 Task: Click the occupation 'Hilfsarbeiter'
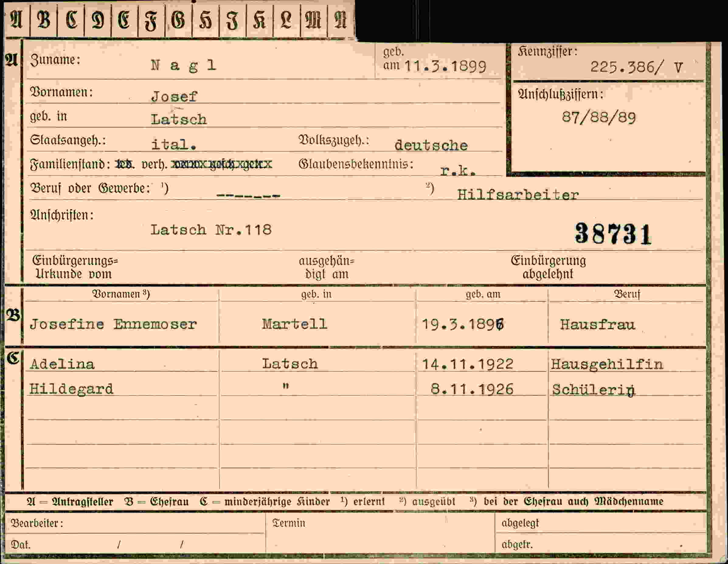pyautogui.click(x=518, y=195)
